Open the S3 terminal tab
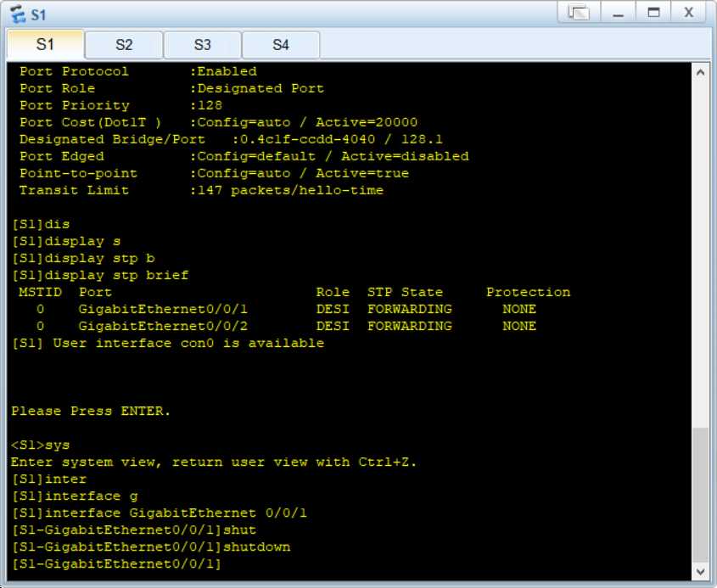The width and height of the screenshot is (717, 588). (202, 45)
